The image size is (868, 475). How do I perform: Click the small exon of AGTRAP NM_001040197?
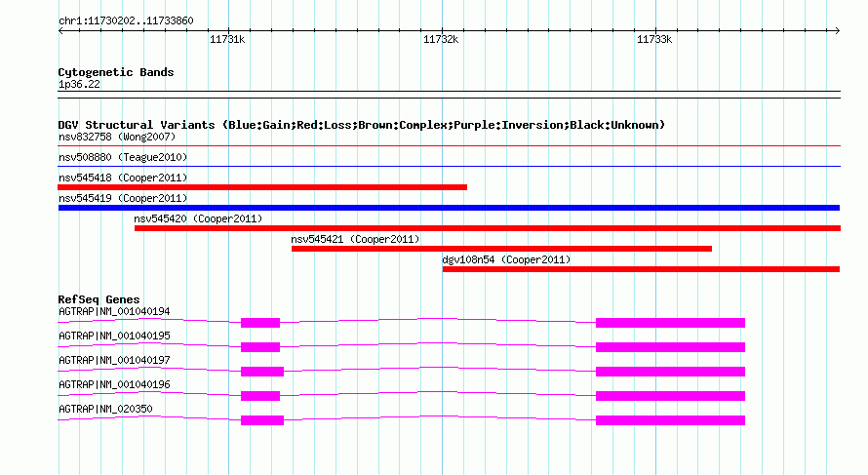262,372
